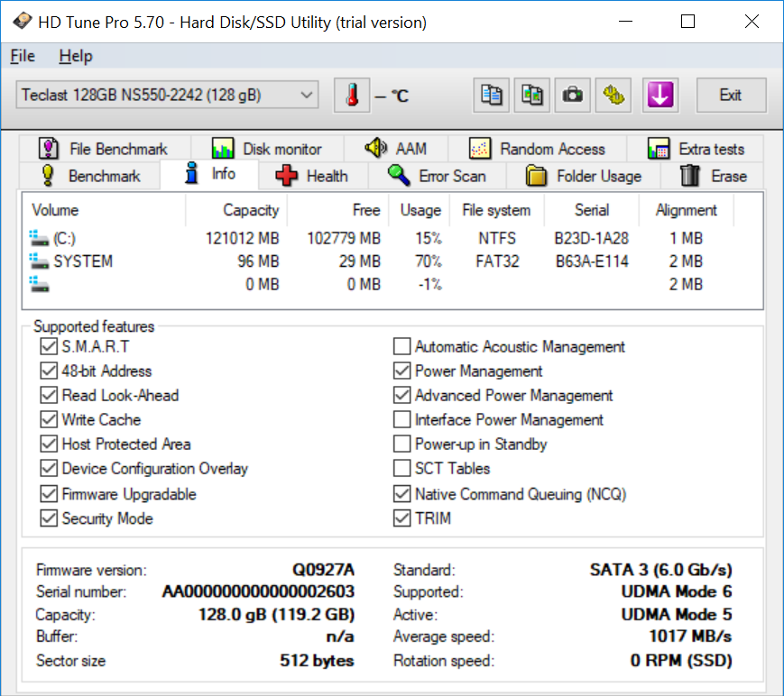Switch to the Disk monitor tab

pos(267,149)
